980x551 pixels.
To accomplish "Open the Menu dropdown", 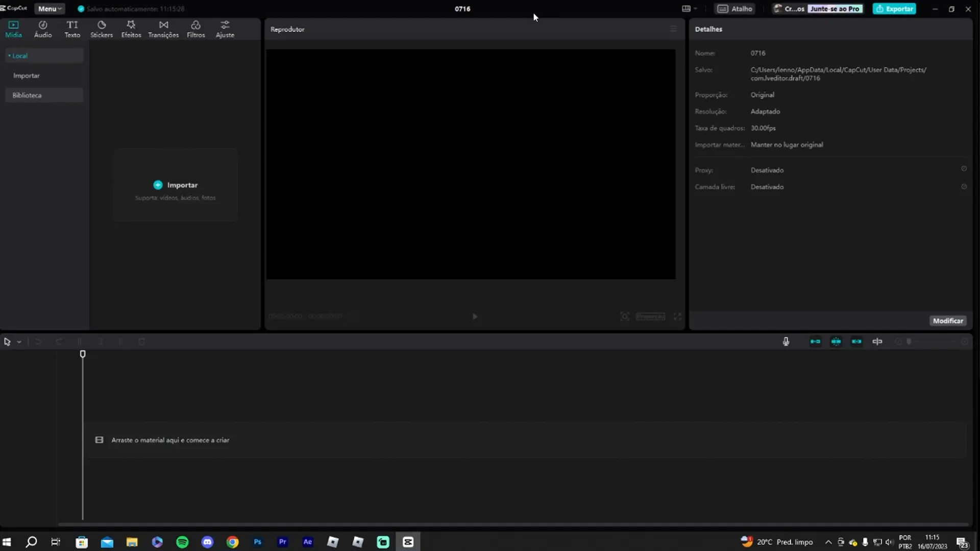I will pyautogui.click(x=49, y=8).
